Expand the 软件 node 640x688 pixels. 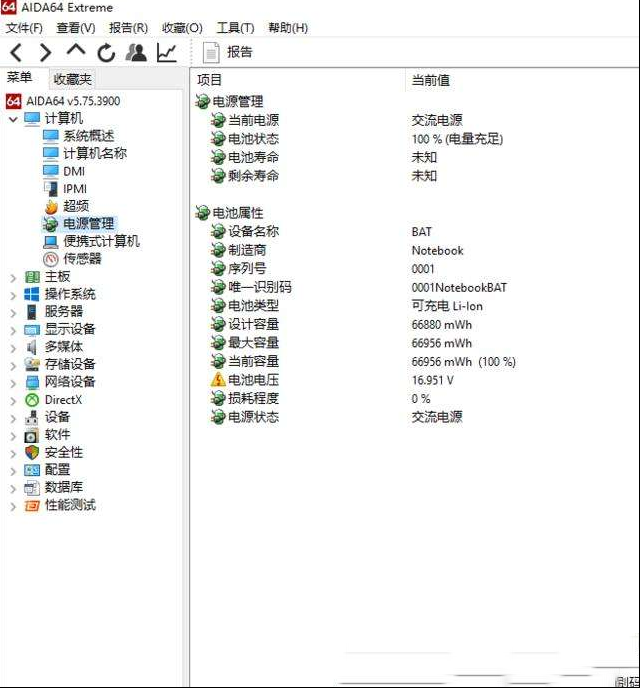[13, 436]
